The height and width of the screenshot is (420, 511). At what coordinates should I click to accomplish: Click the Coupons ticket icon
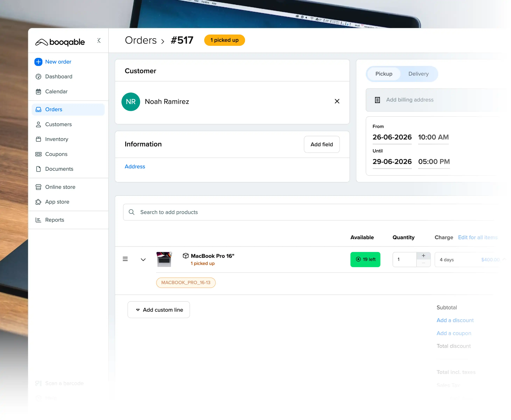[38, 154]
